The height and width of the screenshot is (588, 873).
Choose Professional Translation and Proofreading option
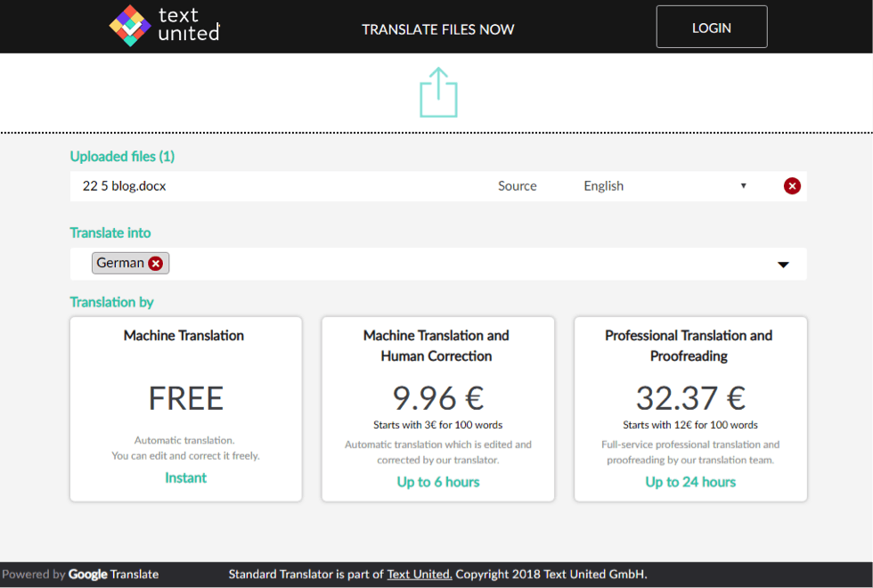tap(690, 409)
